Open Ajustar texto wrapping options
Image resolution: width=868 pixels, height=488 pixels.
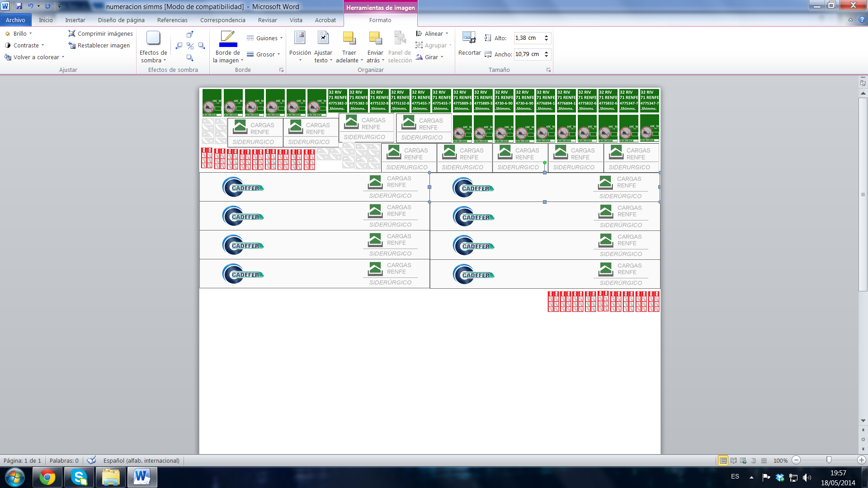[x=323, y=47]
